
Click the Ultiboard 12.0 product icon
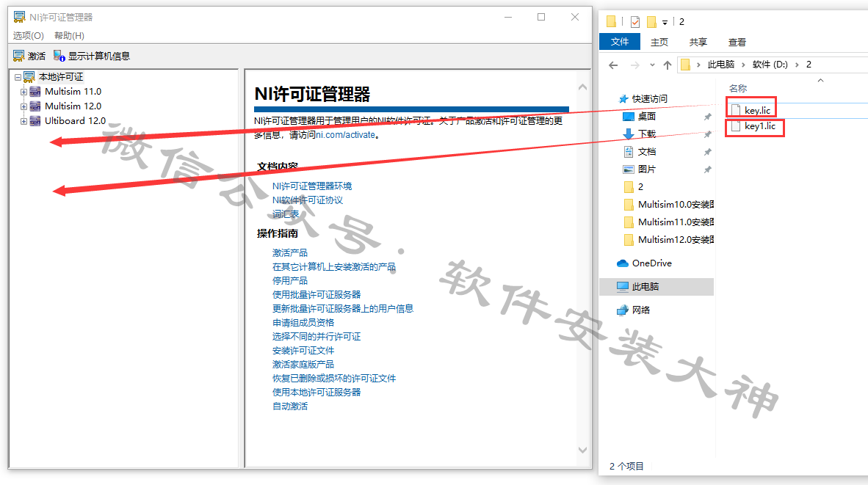pyautogui.click(x=35, y=120)
